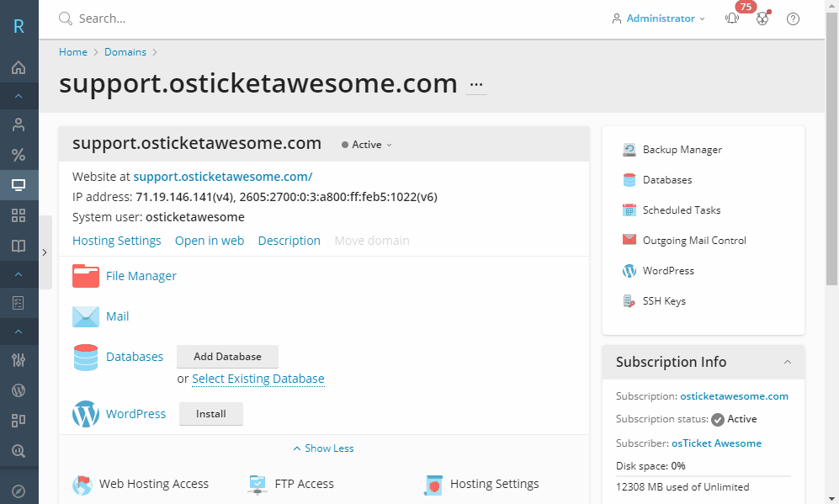Collapse the dashboard with Show Less
839x504 pixels.
point(324,448)
